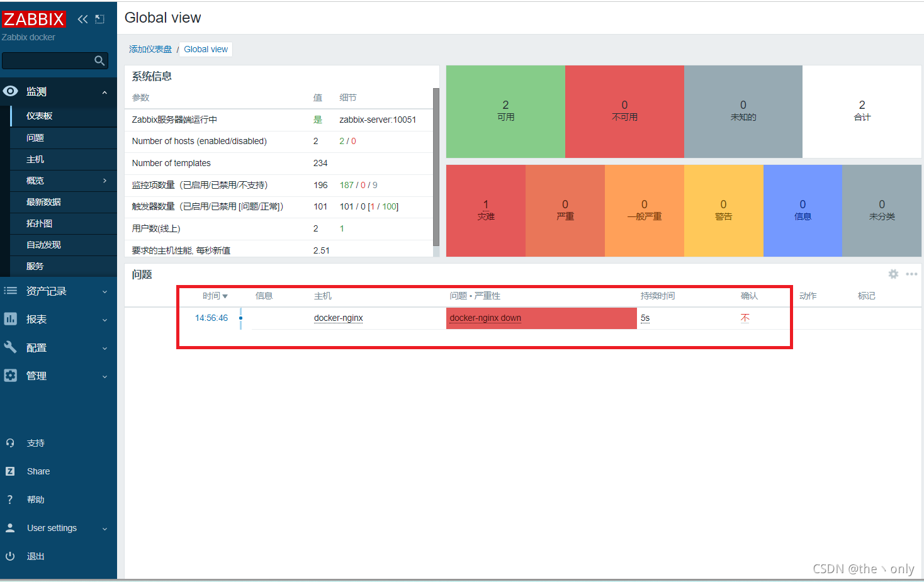This screenshot has height=582, width=924.
Task: Click the User settings person icon
Action: point(10,528)
